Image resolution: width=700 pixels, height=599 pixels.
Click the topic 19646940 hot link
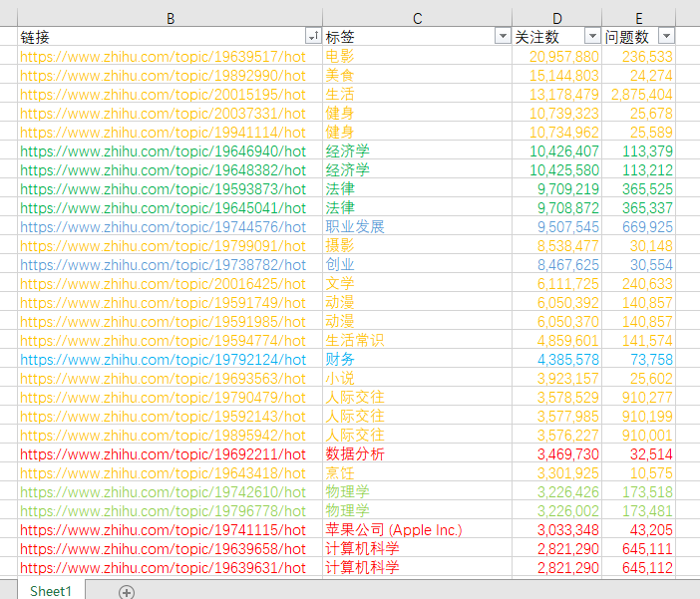click(x=164, y=151)
